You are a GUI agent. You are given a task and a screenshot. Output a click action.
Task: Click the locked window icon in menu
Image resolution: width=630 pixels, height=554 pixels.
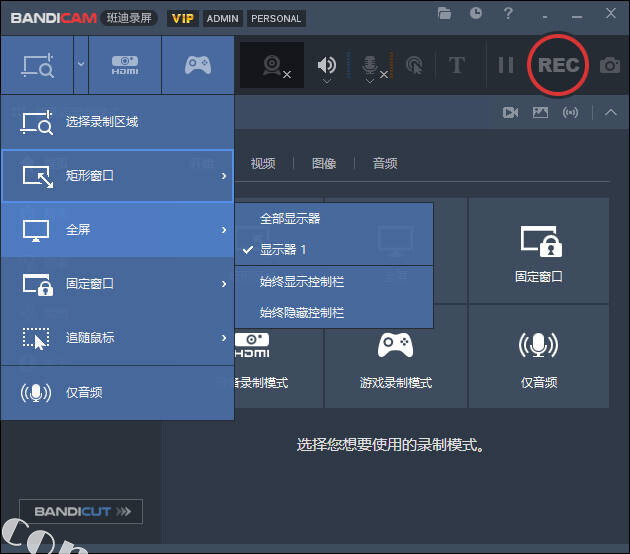(x=38, y=284)
